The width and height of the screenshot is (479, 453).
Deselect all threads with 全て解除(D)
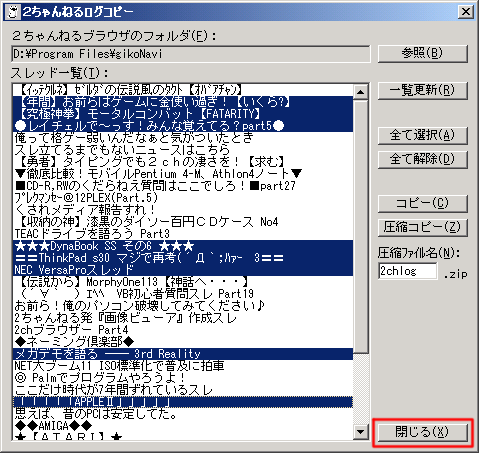click(423, 159)
